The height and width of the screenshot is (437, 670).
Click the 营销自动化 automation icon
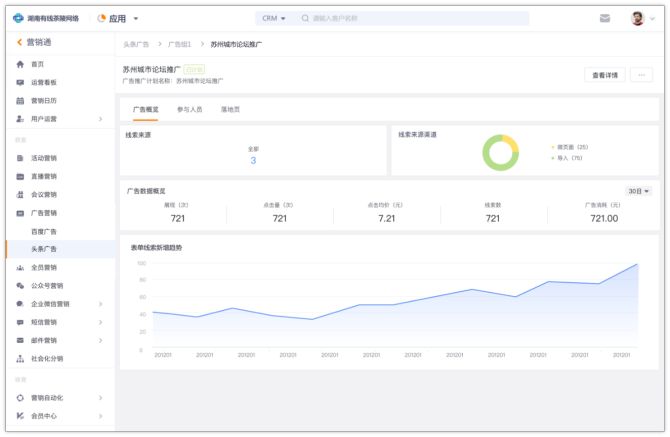pyautogui.click(x=20, y=398)
